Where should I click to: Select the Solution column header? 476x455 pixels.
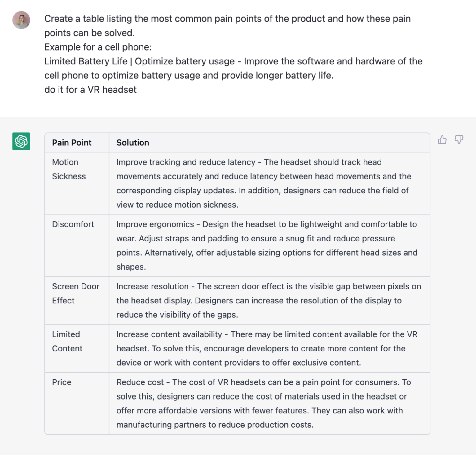(133, 142)
